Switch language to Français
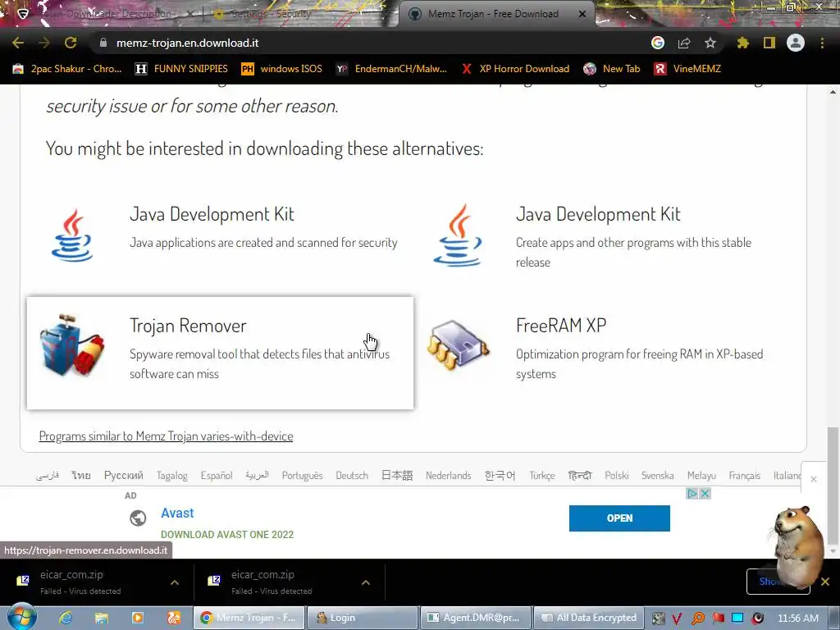840x630 pixels. coord(745,475)
